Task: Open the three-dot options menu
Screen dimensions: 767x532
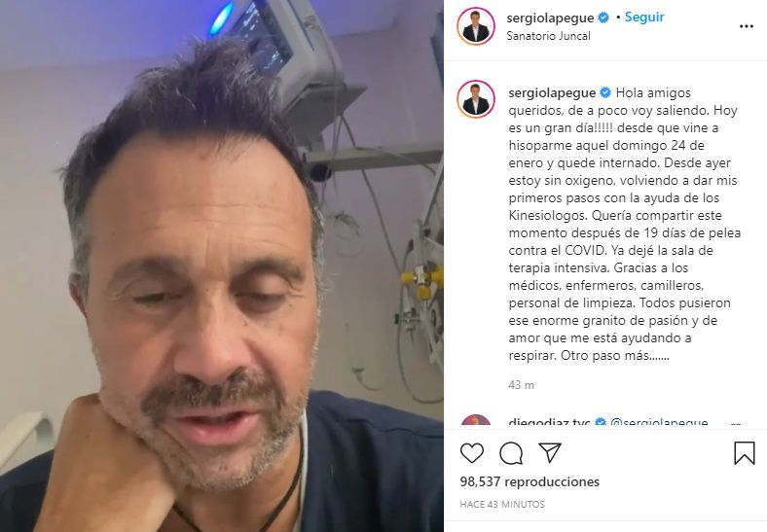Action: click(x=746, y=26)
